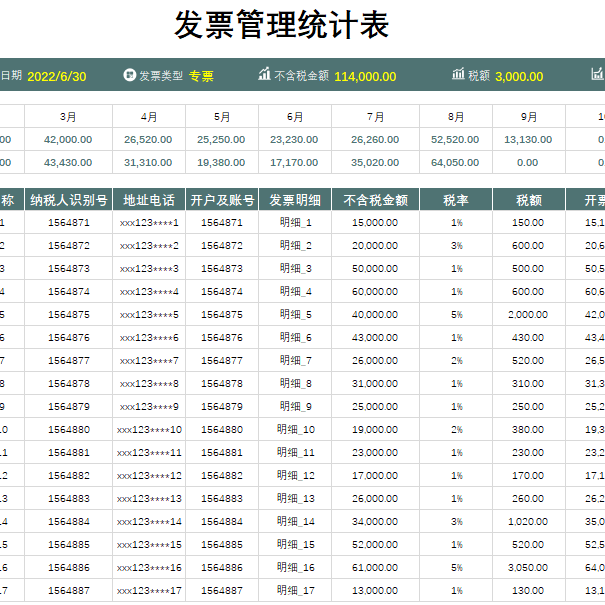Click the 25,250.00 cell under 5月
This screenshot has height=605, width=605.
click(222, 140)
